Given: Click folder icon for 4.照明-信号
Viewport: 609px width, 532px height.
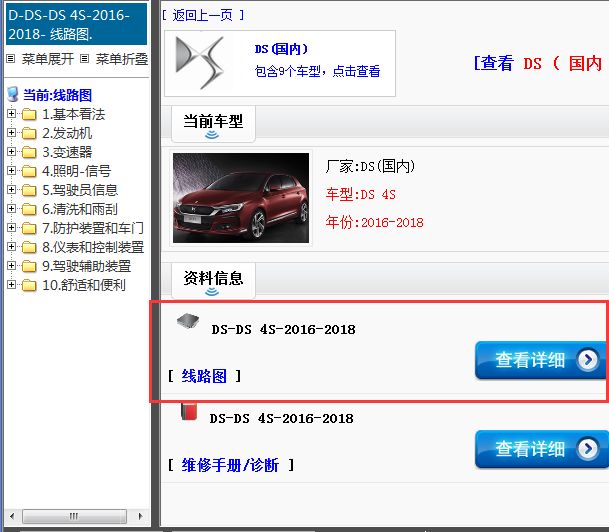Looking at the screenshot, I should [29, 171].
